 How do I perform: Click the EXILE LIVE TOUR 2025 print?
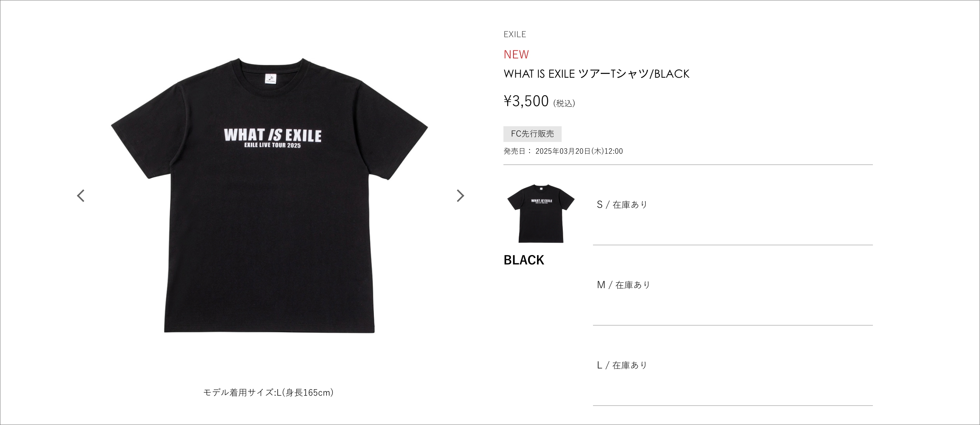[x=272, y=146]
